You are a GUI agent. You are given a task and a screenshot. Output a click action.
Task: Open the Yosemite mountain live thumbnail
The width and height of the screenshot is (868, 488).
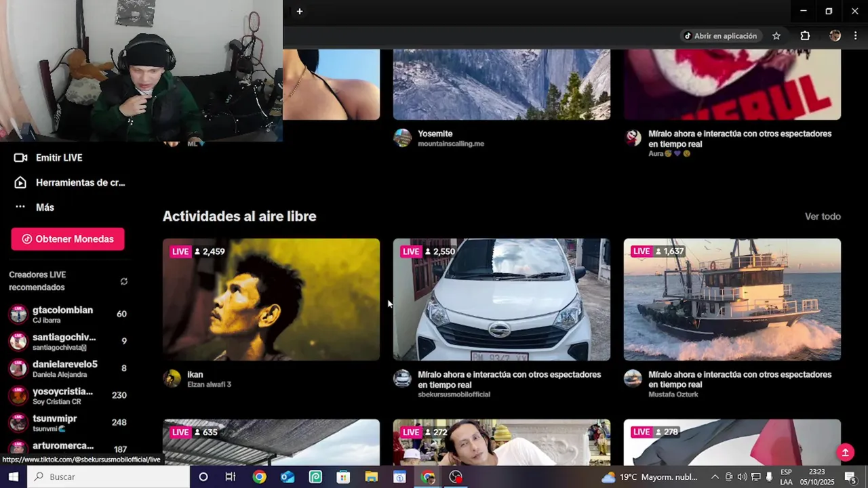(x=502, y=84)
